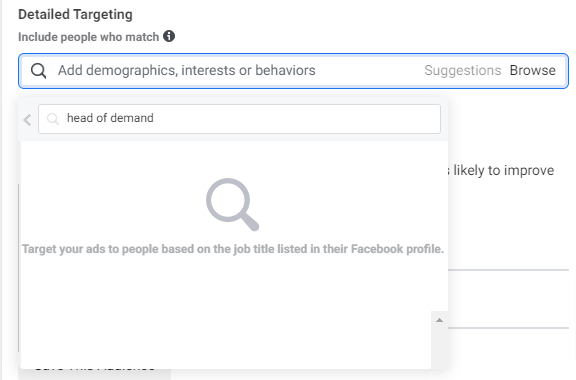Click the magnifier icon in the targeting search bar
Screen dimensions: 576x380
tap(39, 71)
